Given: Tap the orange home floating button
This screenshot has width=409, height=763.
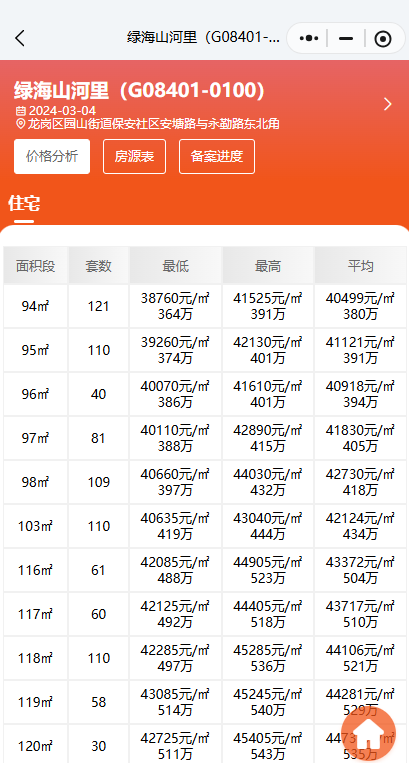Looking at the screenshot, I should 369,733.
